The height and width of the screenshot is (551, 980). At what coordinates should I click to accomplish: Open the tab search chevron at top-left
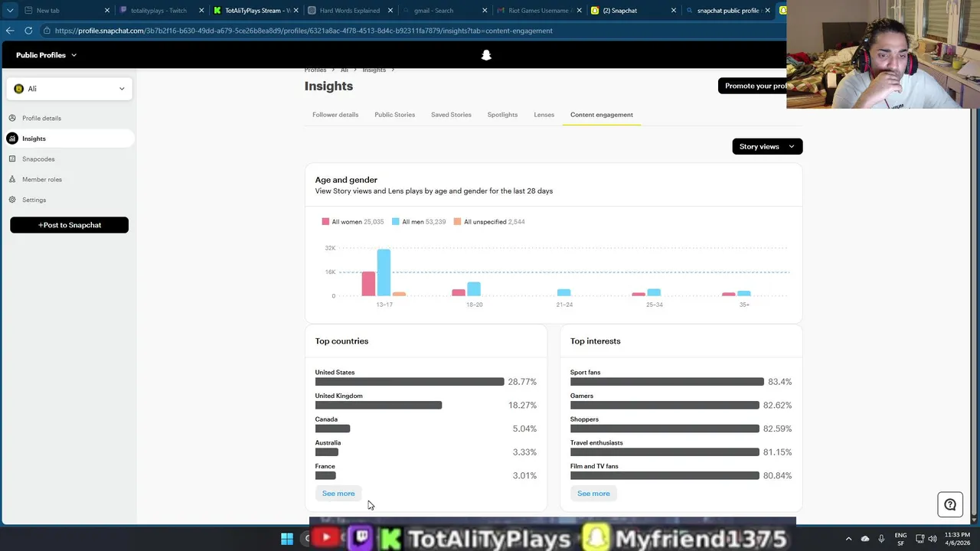[x=9, y=10]
